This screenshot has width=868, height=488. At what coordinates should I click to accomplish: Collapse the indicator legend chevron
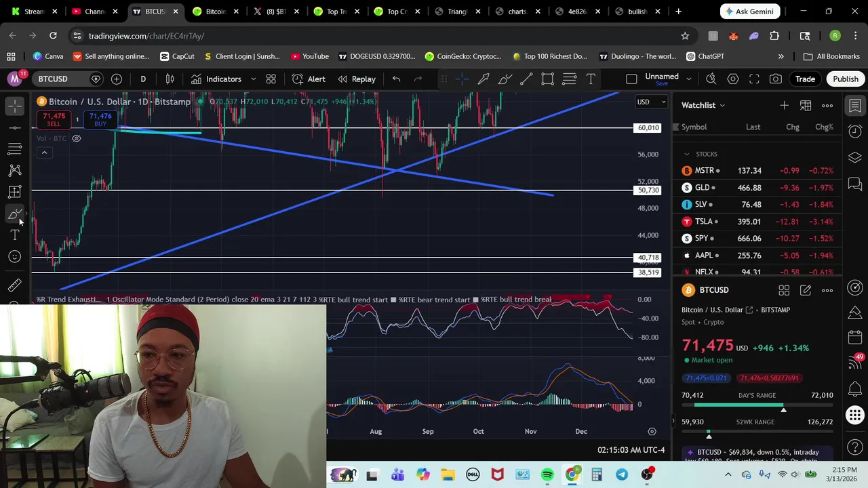44,152
